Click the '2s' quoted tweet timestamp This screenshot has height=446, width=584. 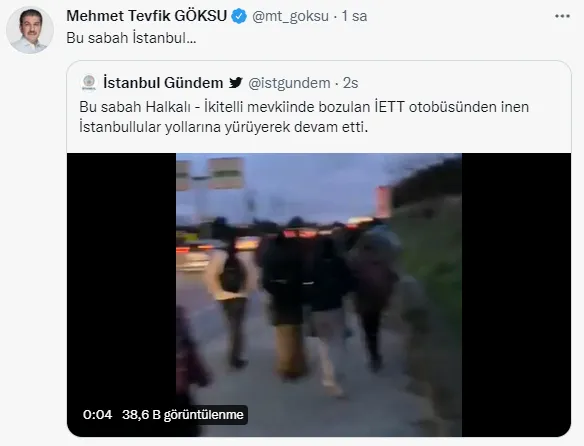[x=350, y=83]
